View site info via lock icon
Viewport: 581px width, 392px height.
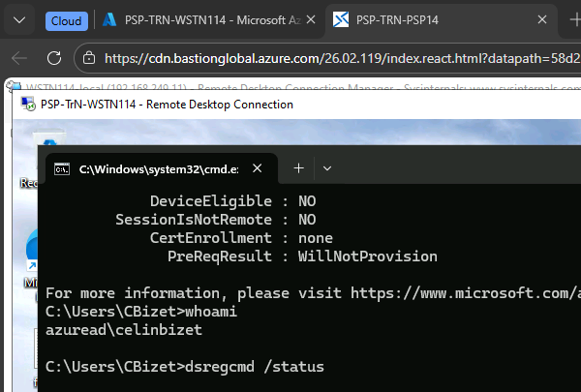(89, 58)
